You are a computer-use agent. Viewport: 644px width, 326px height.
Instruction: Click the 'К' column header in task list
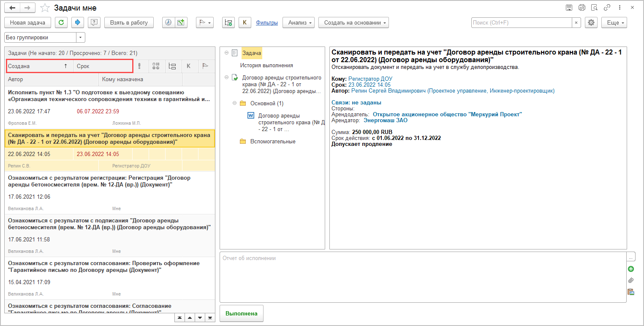189,66
